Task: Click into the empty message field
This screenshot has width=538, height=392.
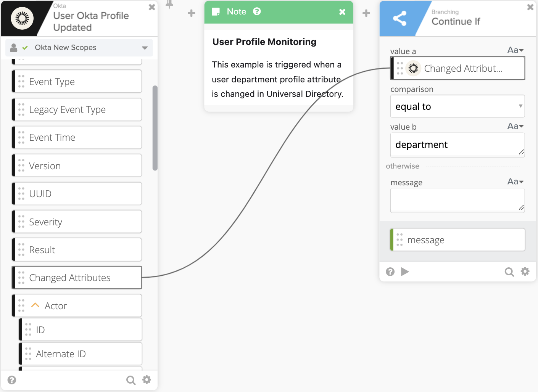Action: [457, 200]
